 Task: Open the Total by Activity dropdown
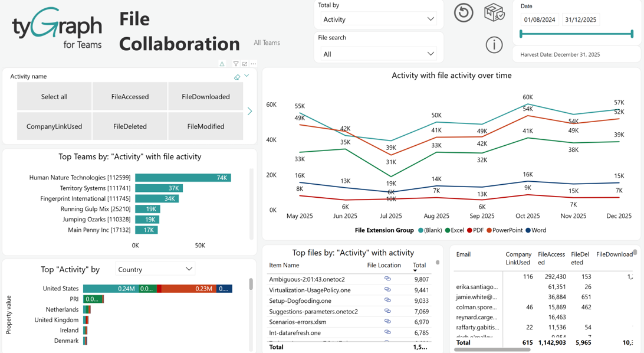tap(378, 19)
